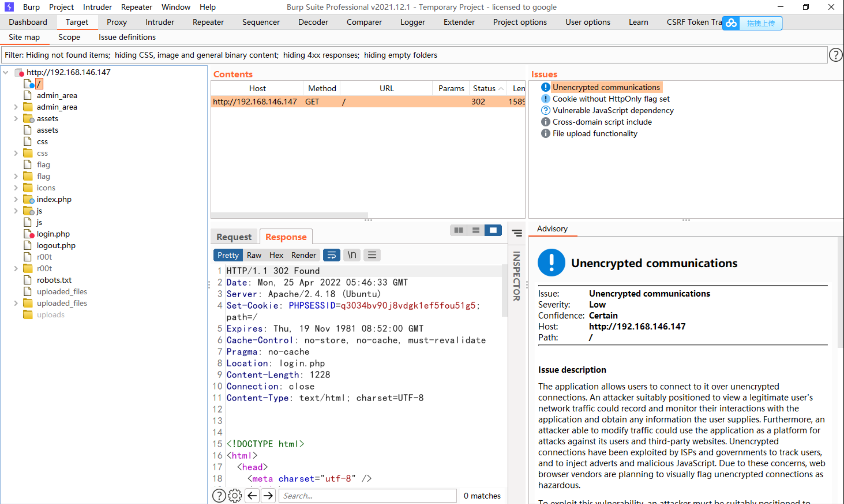
Task: Select stacked top-bottom layout icon
Action: 476,230
